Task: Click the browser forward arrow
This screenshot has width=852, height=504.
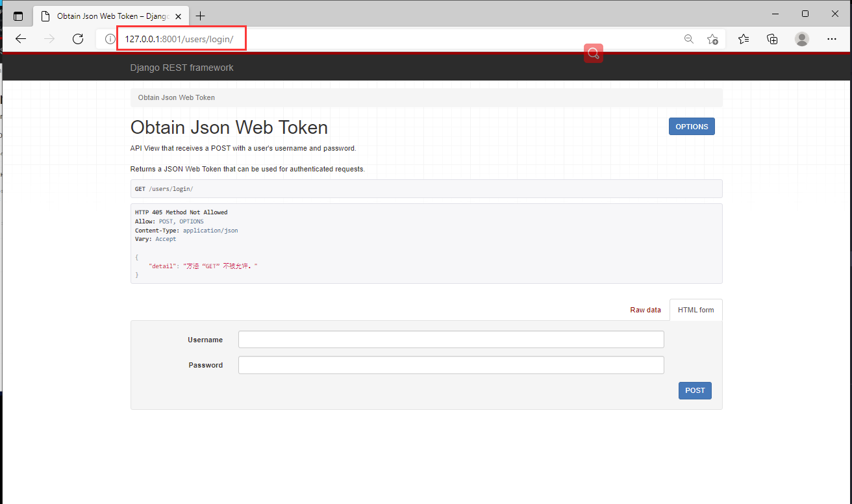Action: 49,39
